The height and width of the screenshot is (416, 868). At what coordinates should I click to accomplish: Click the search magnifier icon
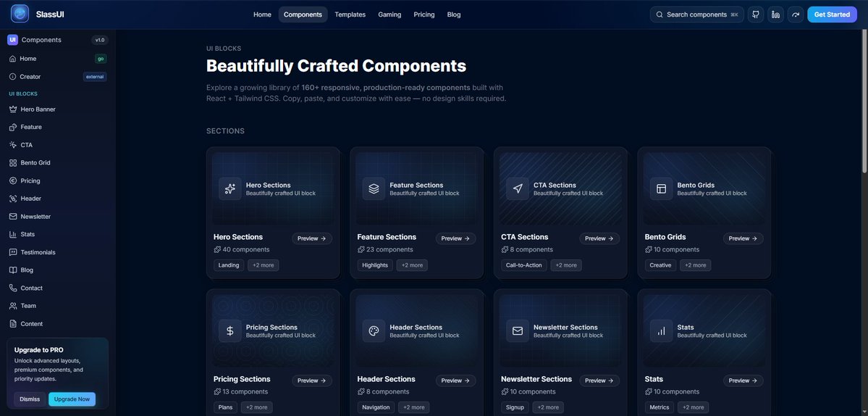[660, 14]
